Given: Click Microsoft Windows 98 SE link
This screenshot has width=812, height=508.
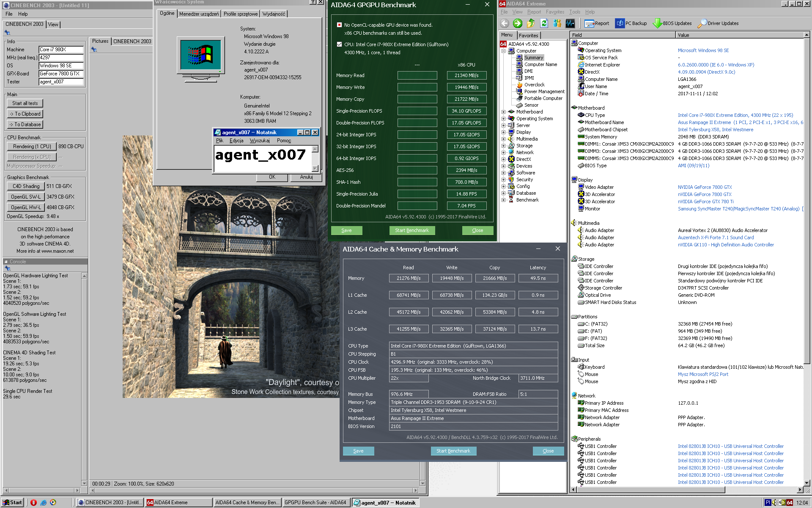Looking at the screenshot, I should click(x=703, y=50).
